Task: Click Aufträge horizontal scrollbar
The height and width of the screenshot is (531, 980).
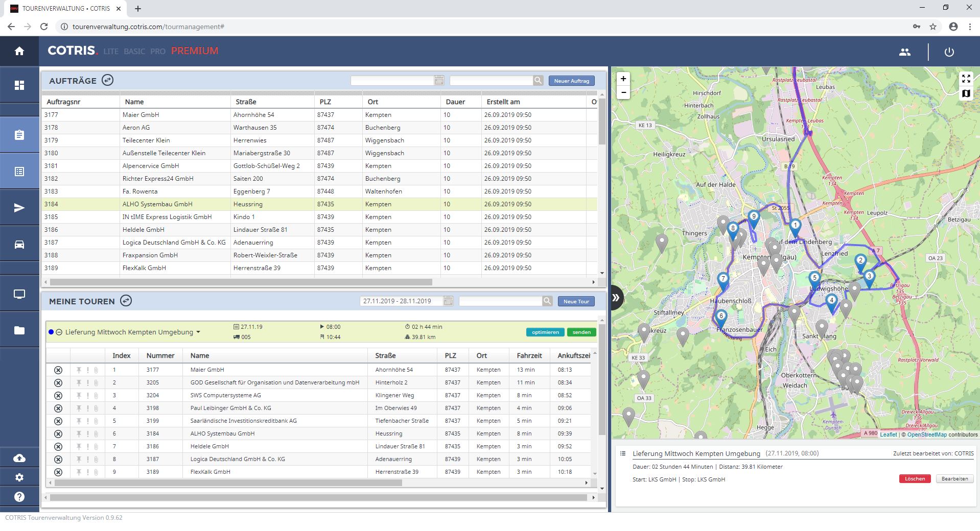Action: click(x=241, y=282)
